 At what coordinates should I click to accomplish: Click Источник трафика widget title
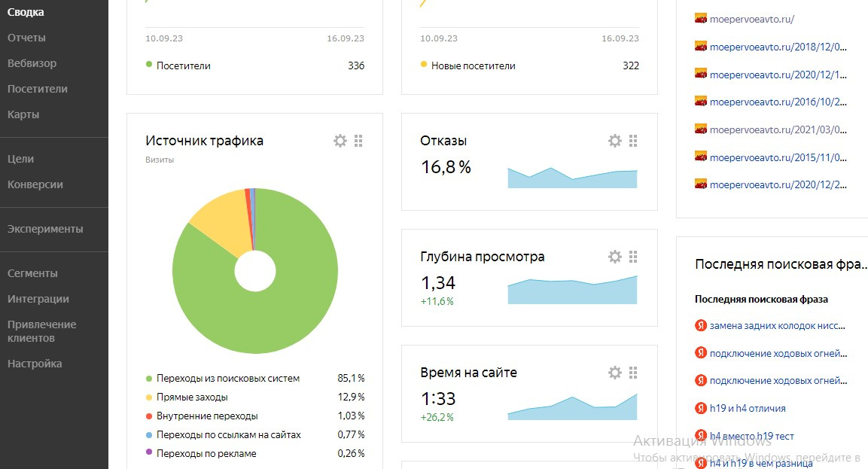click(204, 141)
